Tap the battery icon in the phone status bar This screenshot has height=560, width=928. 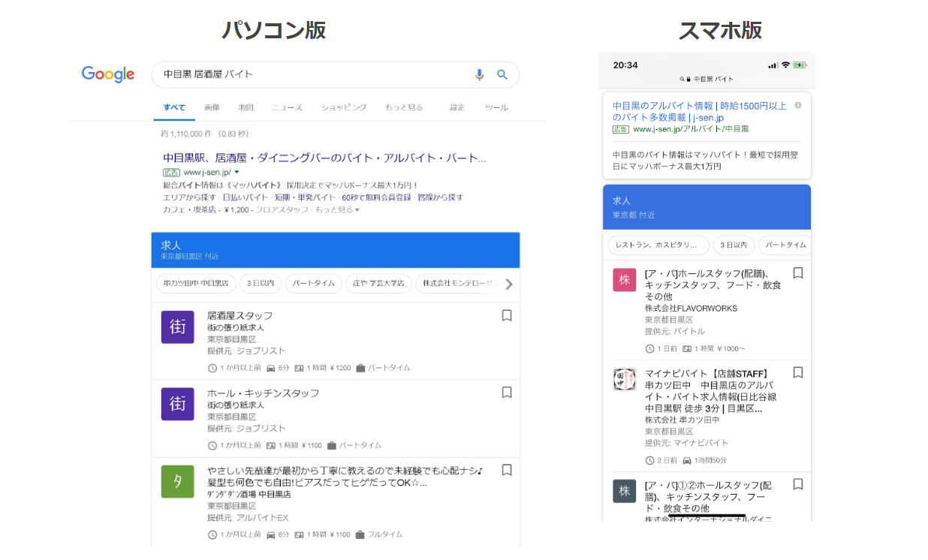800,65
